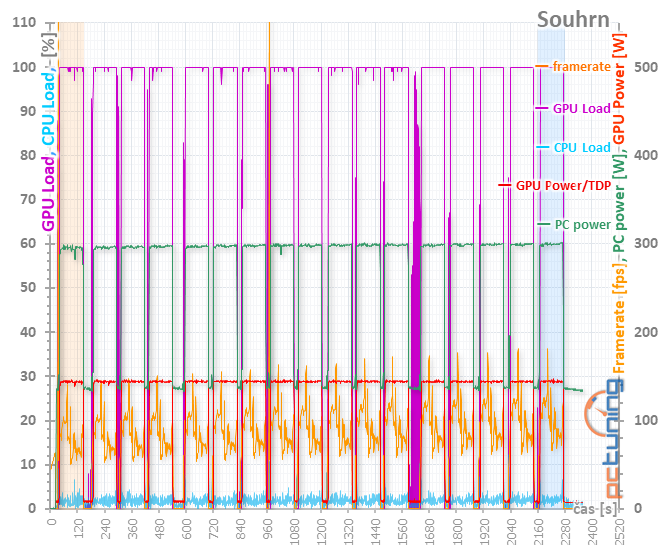Click the right axis value 300
Image resolution: width=660 pixels, height=545 pixels.
(x=646, y=243)
